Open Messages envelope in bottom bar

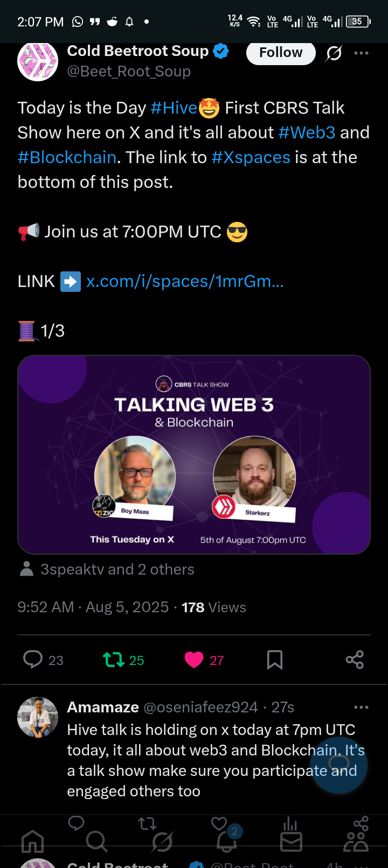tap(291, 841)
